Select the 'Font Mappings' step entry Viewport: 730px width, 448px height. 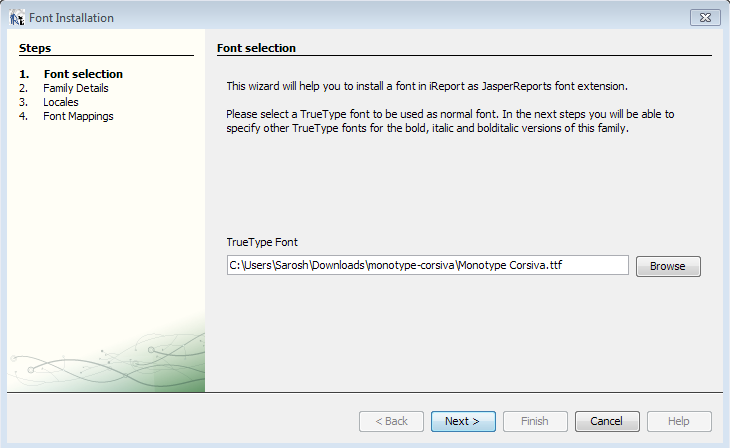[78, 116]
